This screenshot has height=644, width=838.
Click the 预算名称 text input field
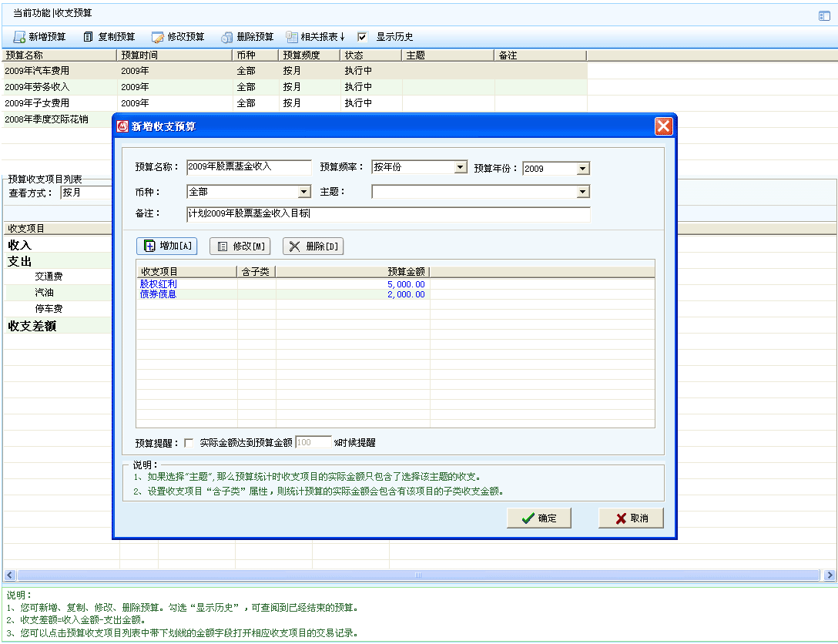249,167
